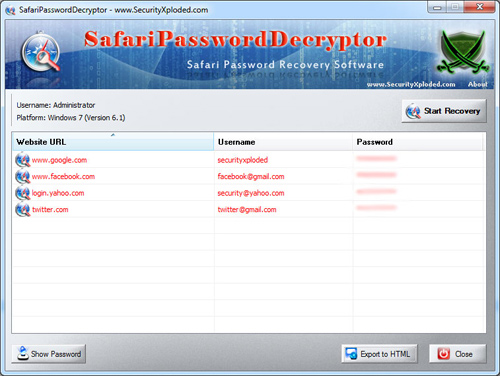Click the icon beside www.facebook.com

23,176
